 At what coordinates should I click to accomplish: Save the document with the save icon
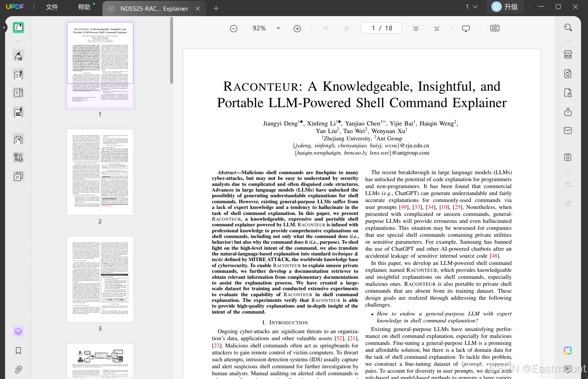(568, 157)
